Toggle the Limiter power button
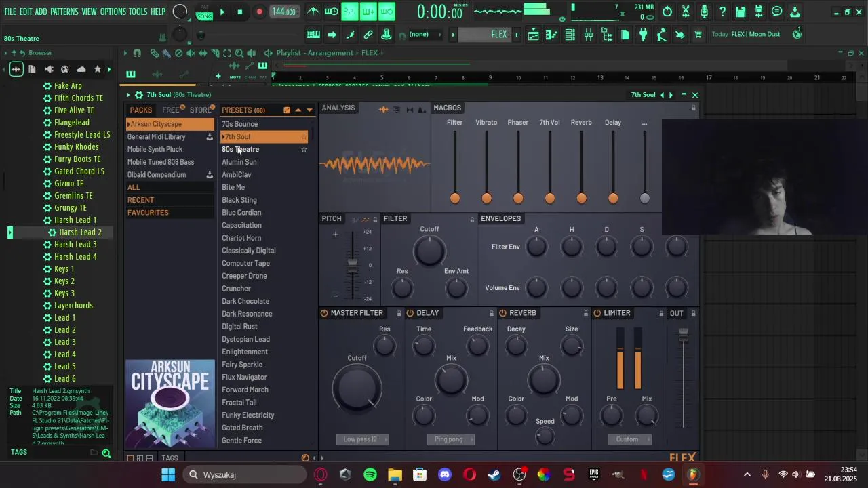The width and height of the screenshot is (868, 488). click(x=597, y=313)
